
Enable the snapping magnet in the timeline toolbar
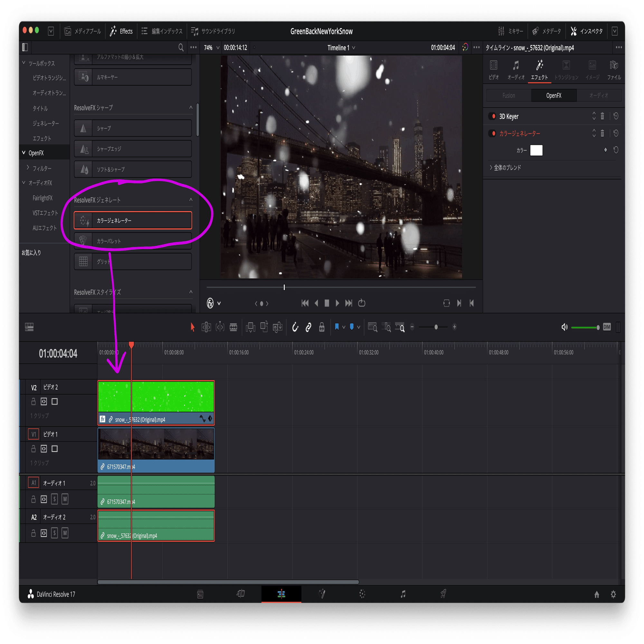click(x=295, y=327)
